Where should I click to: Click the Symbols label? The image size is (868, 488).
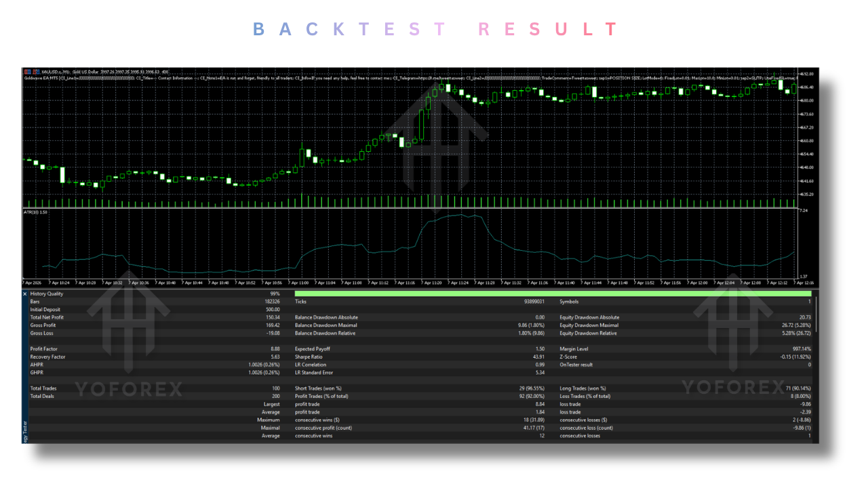point(570,302)
